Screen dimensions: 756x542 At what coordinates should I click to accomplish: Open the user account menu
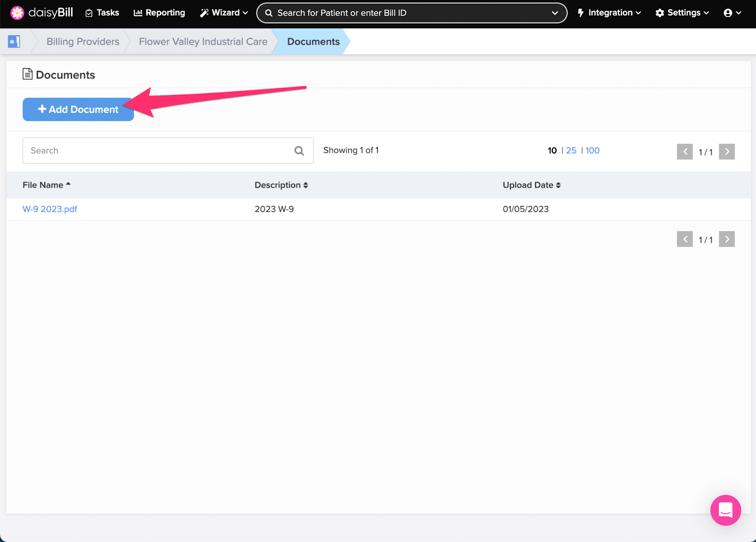(732, 13)
